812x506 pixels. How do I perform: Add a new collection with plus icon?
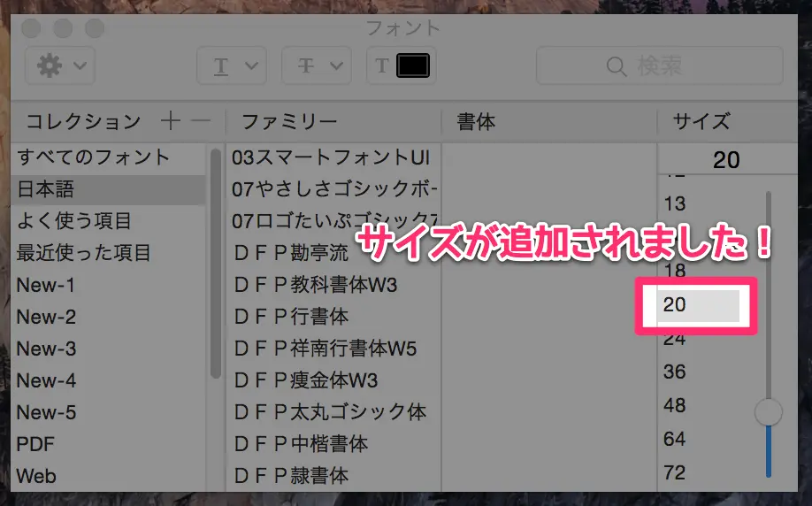170,121
